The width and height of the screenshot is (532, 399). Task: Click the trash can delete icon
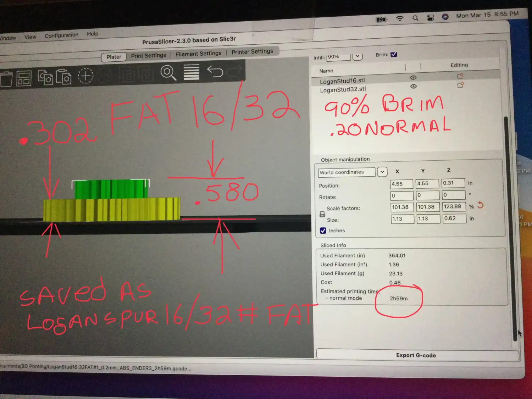(x=5, y=79)
